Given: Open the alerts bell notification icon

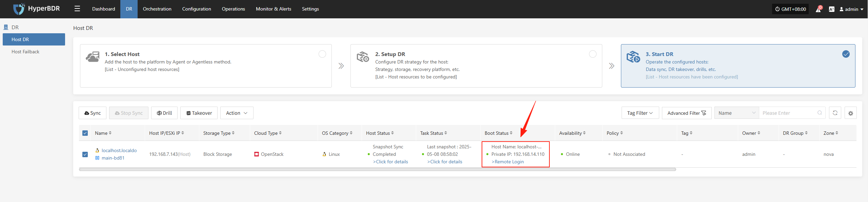Looking at the screenshot, I should pyautogui.click(x=818, y=9).
